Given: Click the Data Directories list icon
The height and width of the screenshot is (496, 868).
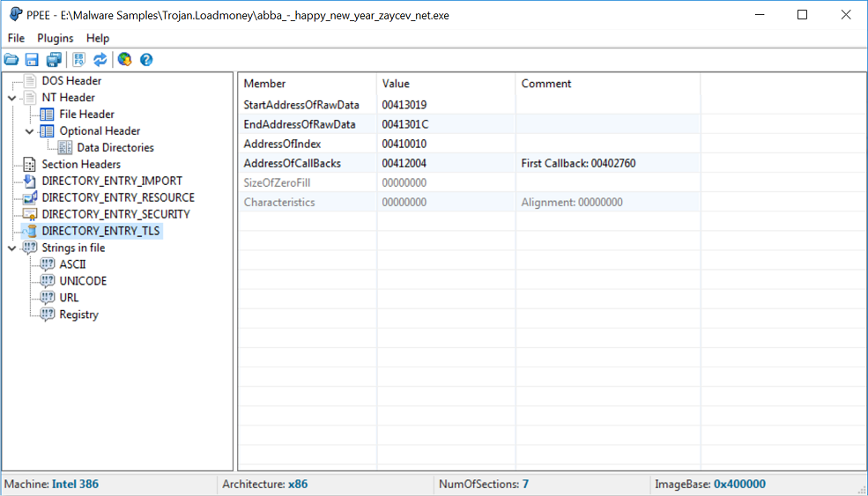Looking at the screenshot, I should click(x=64, y=147).
